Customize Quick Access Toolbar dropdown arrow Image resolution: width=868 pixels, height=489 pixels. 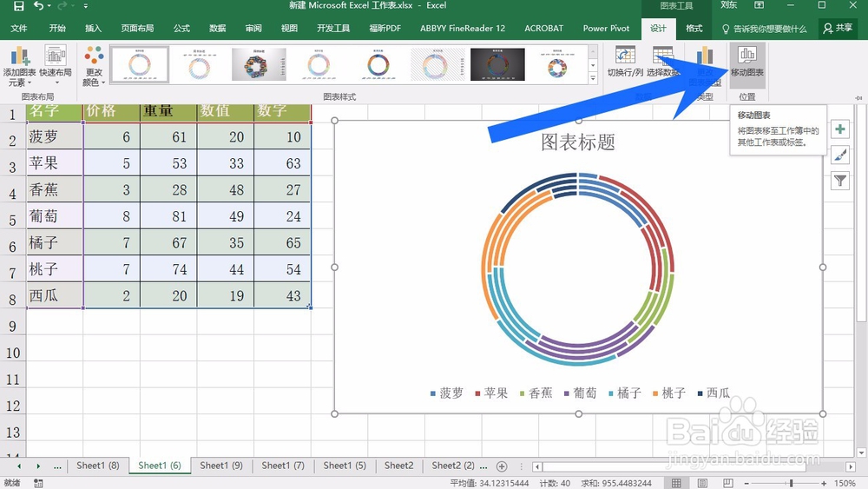click(85, 6)
